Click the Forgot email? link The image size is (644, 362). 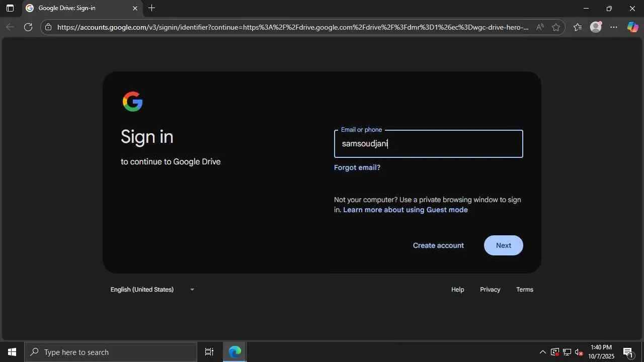(357, 167)
